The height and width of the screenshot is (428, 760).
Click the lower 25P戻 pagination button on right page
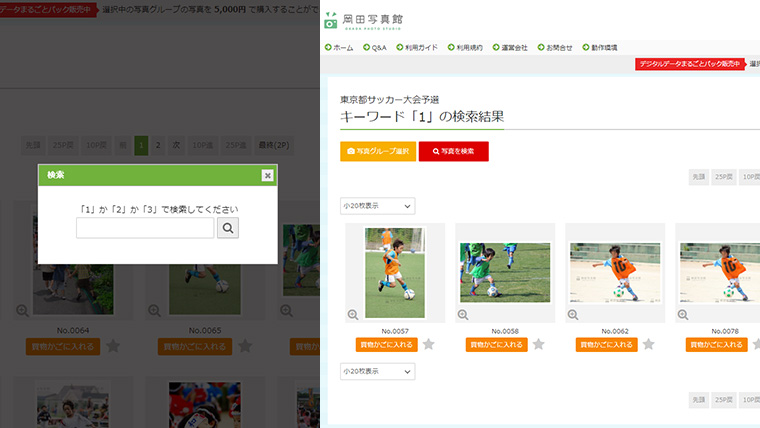[x=724, y=400]
